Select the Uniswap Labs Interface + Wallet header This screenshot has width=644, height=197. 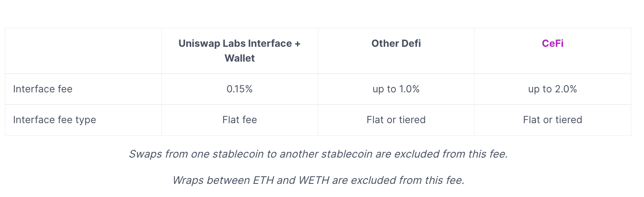[240, 51]
